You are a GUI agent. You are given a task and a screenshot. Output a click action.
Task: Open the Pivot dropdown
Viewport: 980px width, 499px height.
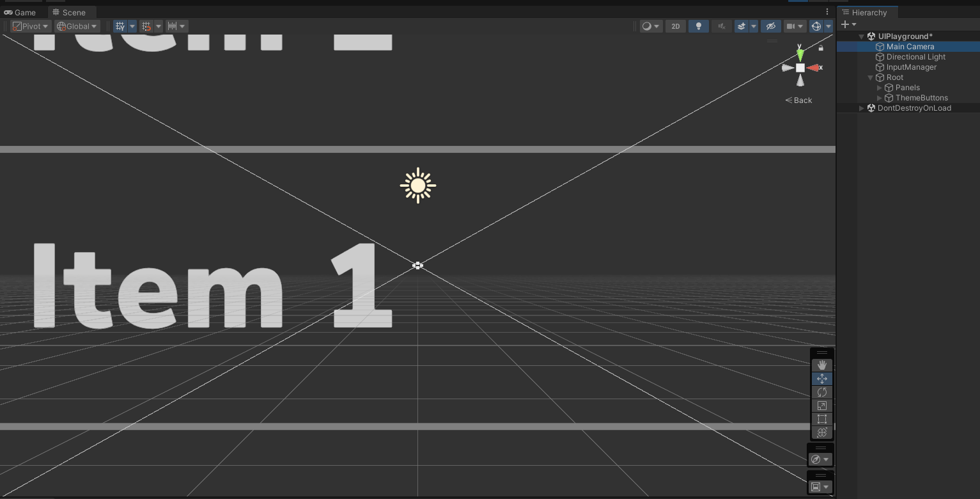(x=29, y=26)
